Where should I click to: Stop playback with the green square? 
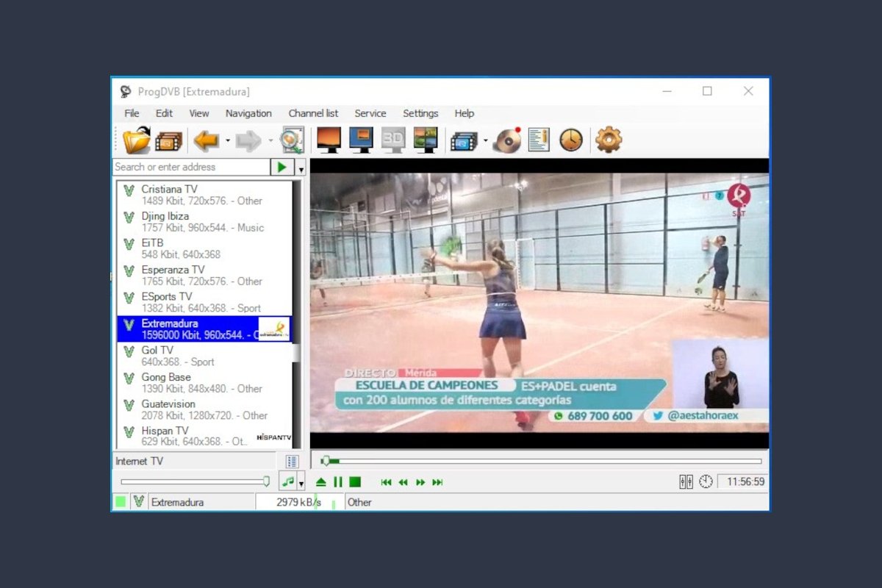355,482
